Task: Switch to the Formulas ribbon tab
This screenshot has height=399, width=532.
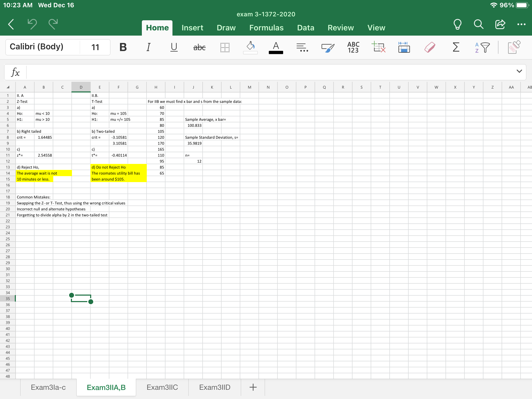Action: (267, 28)
